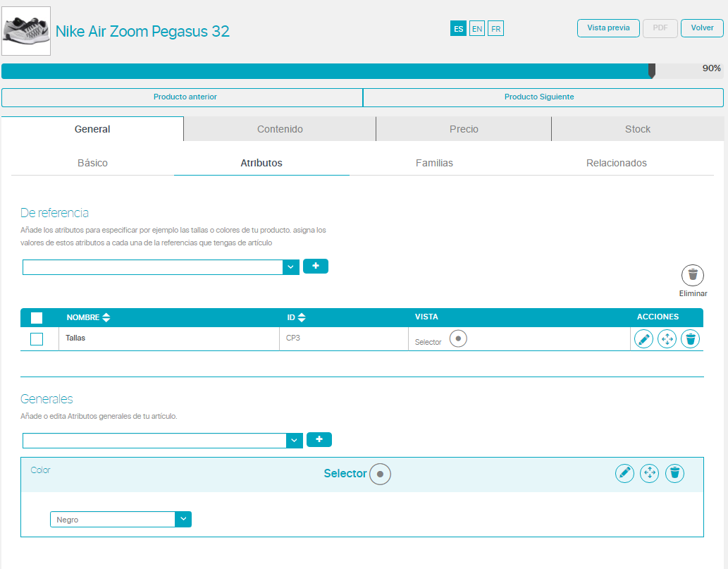This screenshot has width=728, height=569.
Task: Click the VISTA column header
Action: 426,317
